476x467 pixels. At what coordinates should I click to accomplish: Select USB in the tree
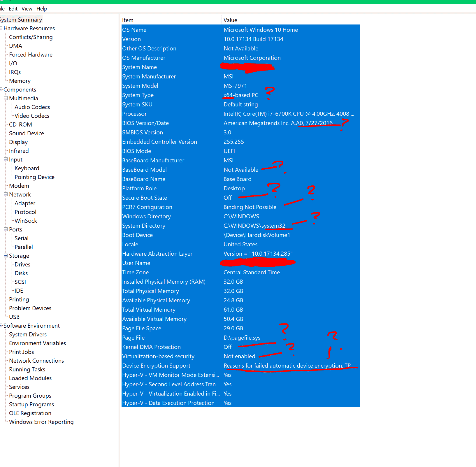[14, 317]
